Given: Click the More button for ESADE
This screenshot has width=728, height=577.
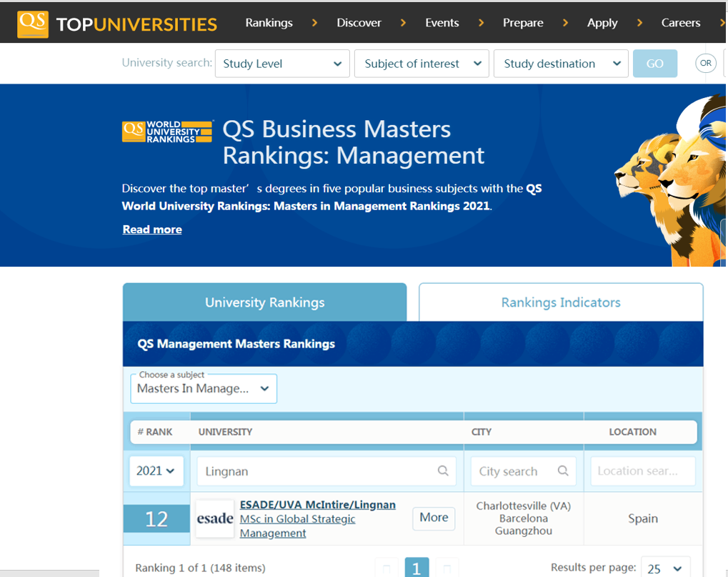Looking at the screenshot, I should pos(434,518).
